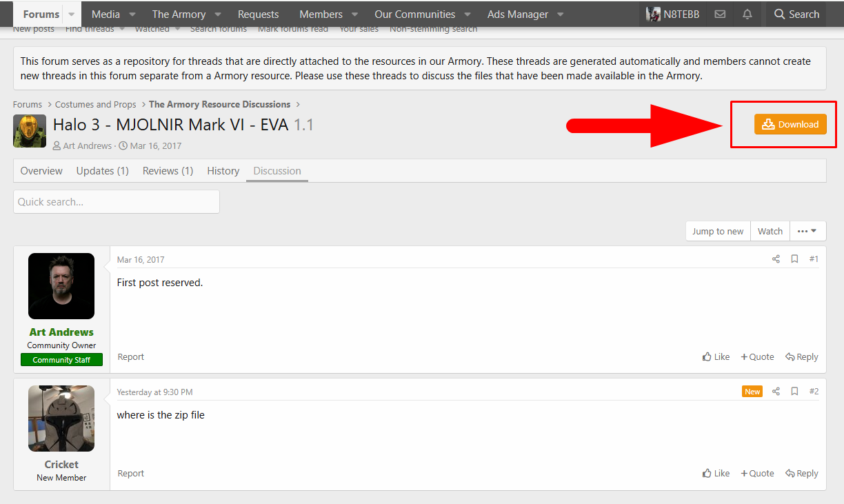Screen dimensions: 844x504
Task: Click the orange New badge on post #2
Action: 752,392
